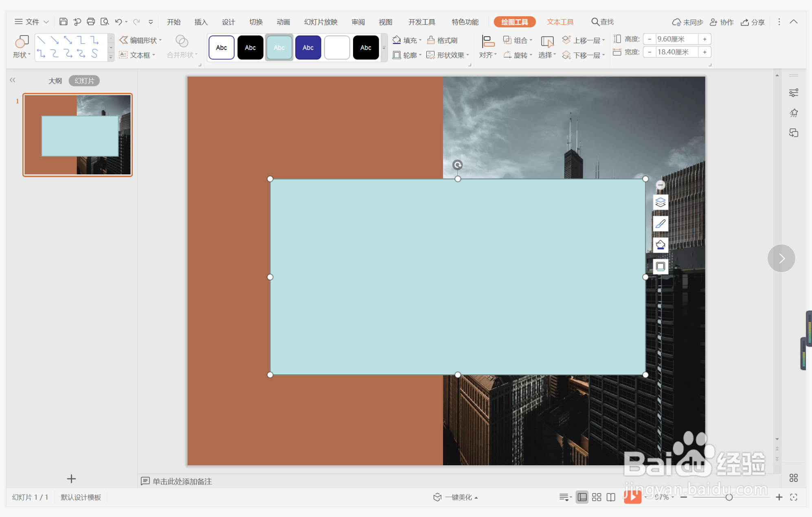The image size is (812, 517).
Task: Click the Print icon
Action: click(x=91, y=22)
